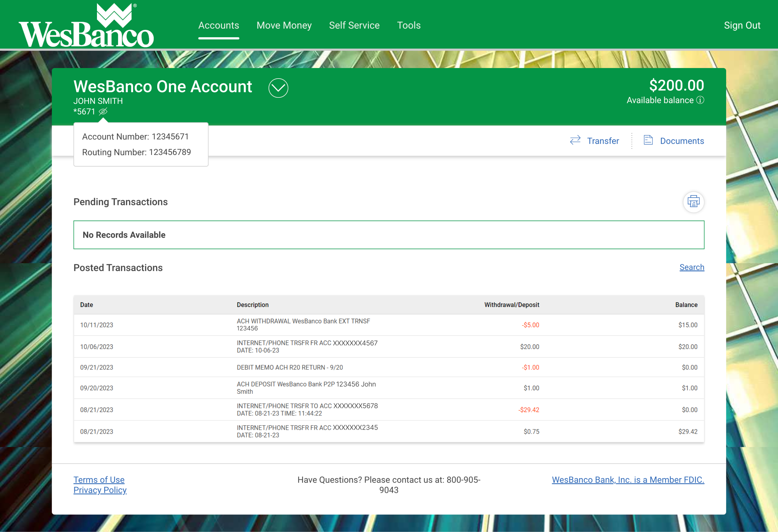Viewport: 778px width, 532px height.
Task: Click the Search posted transactions link
Action: [692, 267]
